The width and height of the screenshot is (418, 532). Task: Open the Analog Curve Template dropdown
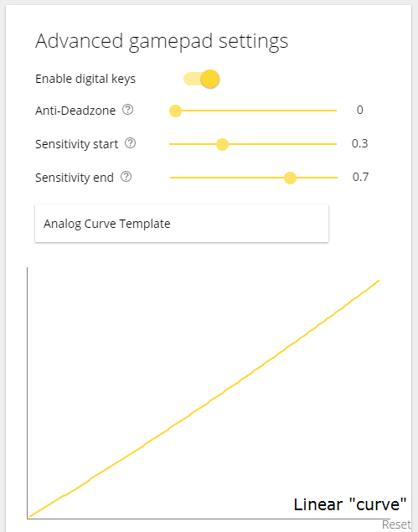pos(182,223)
